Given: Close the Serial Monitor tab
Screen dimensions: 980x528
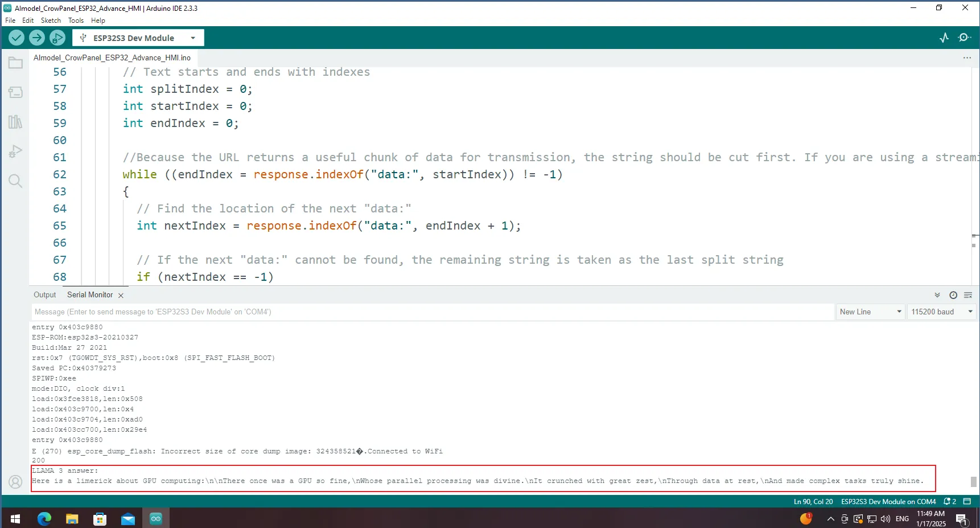Looking at the screenshot, I should 121,296.
